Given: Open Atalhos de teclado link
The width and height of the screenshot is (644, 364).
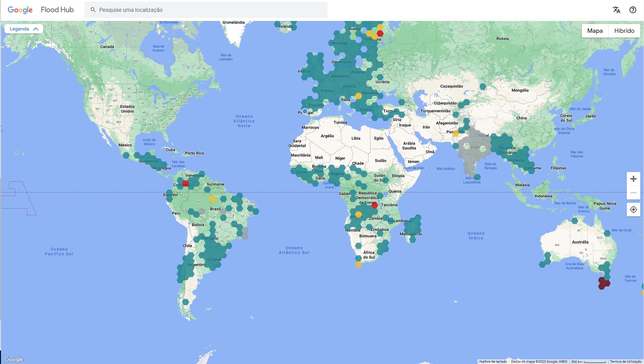Looking at the screenshot, I should pyautogui.click(x=493, y=361).
